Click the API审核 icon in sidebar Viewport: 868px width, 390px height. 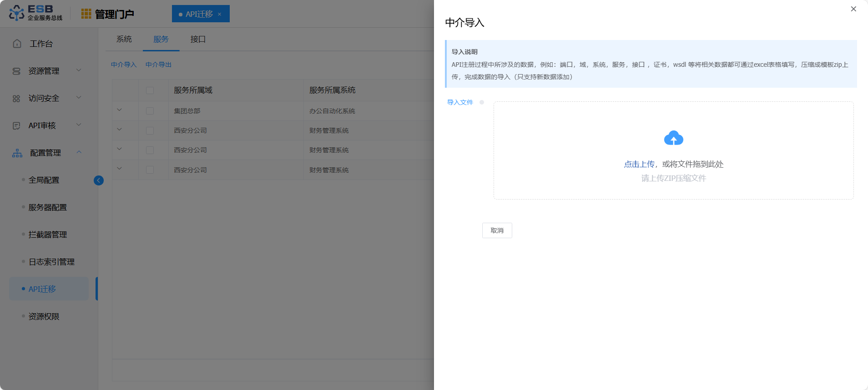[16, 126]
